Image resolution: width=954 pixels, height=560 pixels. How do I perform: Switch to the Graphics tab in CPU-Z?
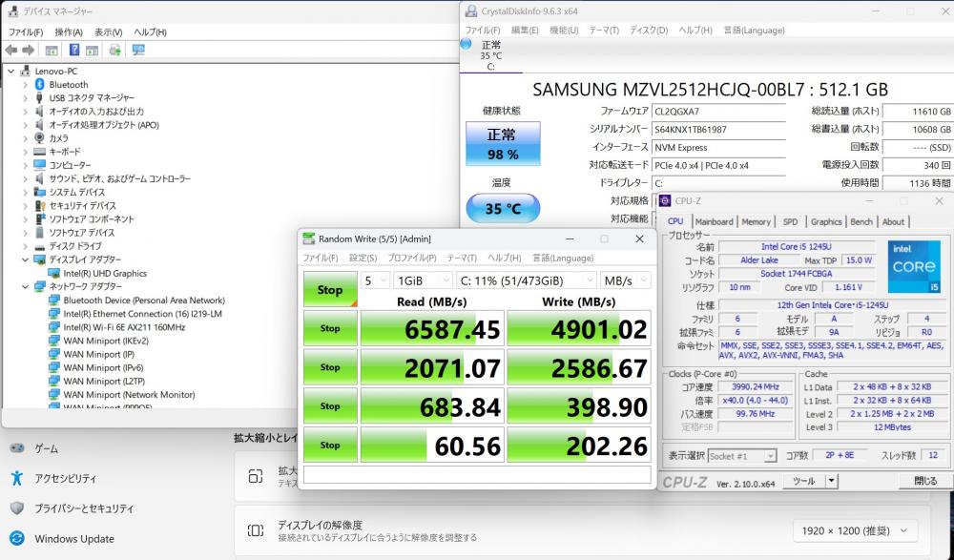[825, 221]
